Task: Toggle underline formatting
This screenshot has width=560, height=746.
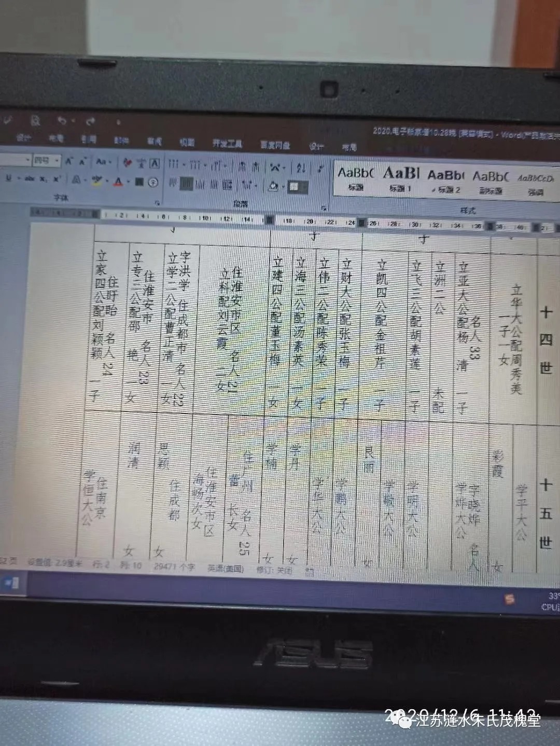Action: pyautogui.click(x=9, y=178)
